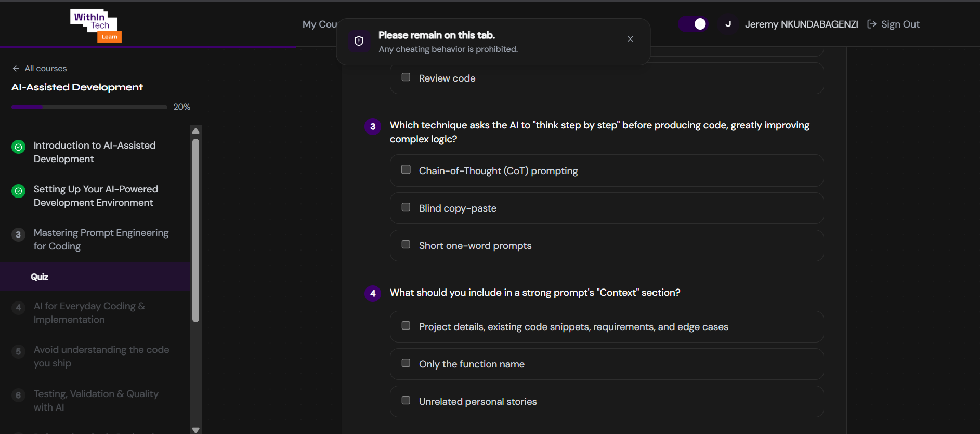Viewport: 980px width, 434px height.
Task: Click the AI-Assisted Development course title
Action: [x=77, y=87]
